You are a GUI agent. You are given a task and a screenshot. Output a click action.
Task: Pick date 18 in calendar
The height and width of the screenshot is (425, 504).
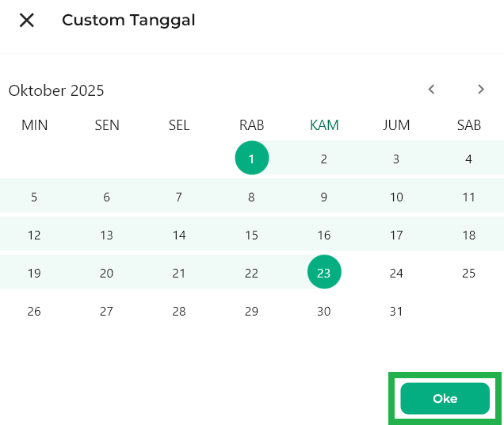pos(469,235)
